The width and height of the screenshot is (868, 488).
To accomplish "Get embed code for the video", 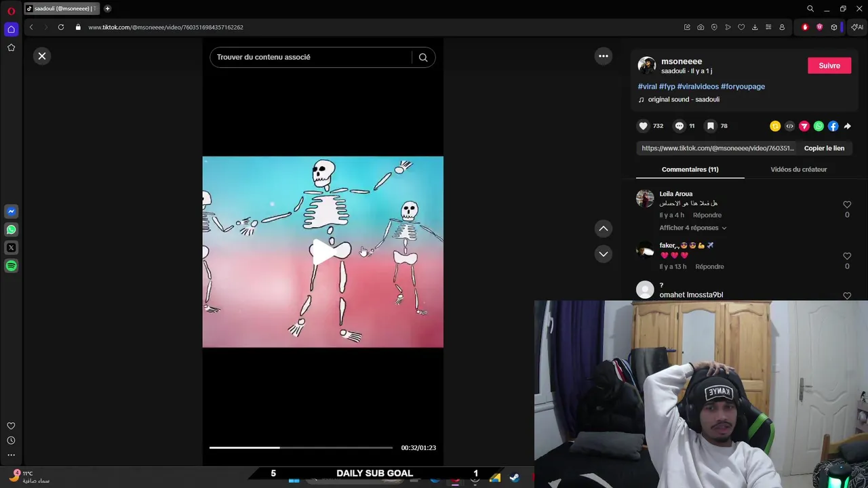I will (x=790, y=126).
